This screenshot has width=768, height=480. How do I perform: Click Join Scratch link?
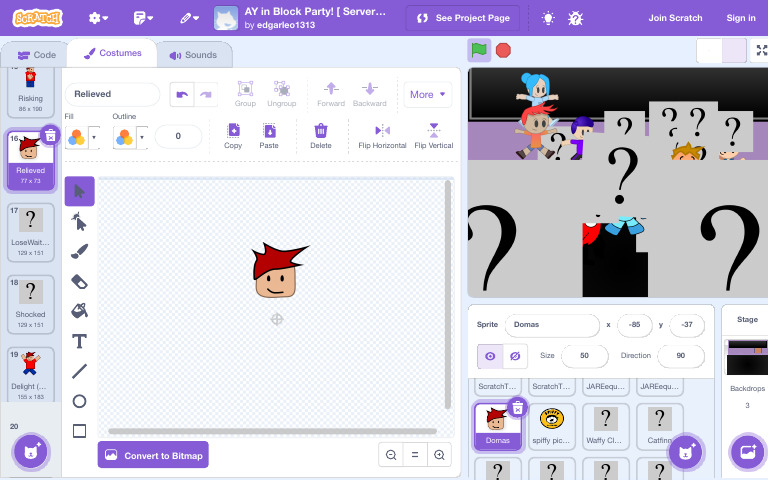coord(675,18)
